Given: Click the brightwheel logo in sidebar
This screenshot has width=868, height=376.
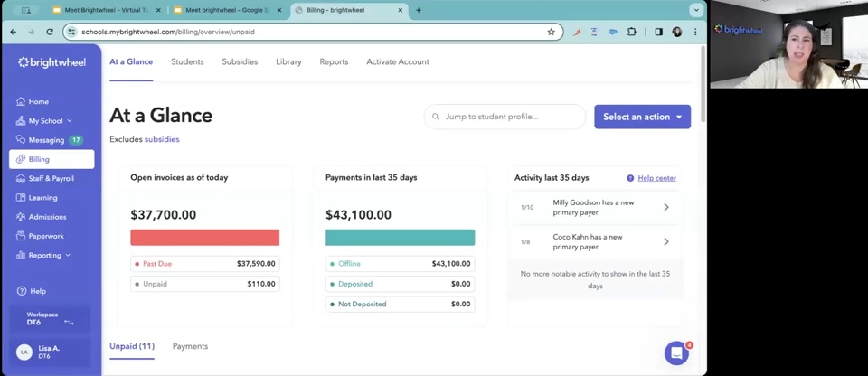Looking at the screenshot, I should click(x=52, y=62).
